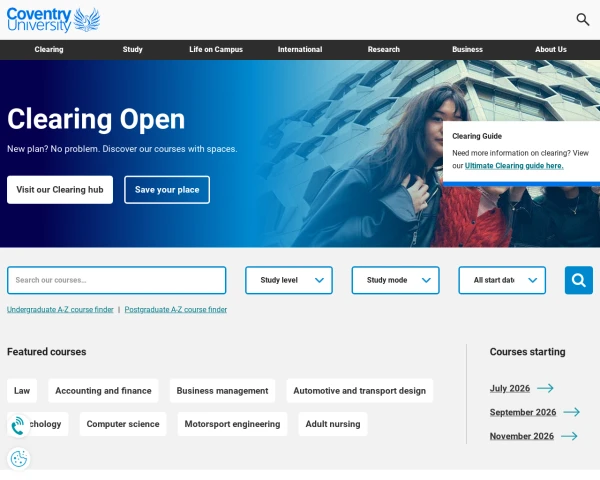Open Undergraduate A-Z course finder link
The height and width of the screenshot is (480, 600).
[x=60, y=309]
